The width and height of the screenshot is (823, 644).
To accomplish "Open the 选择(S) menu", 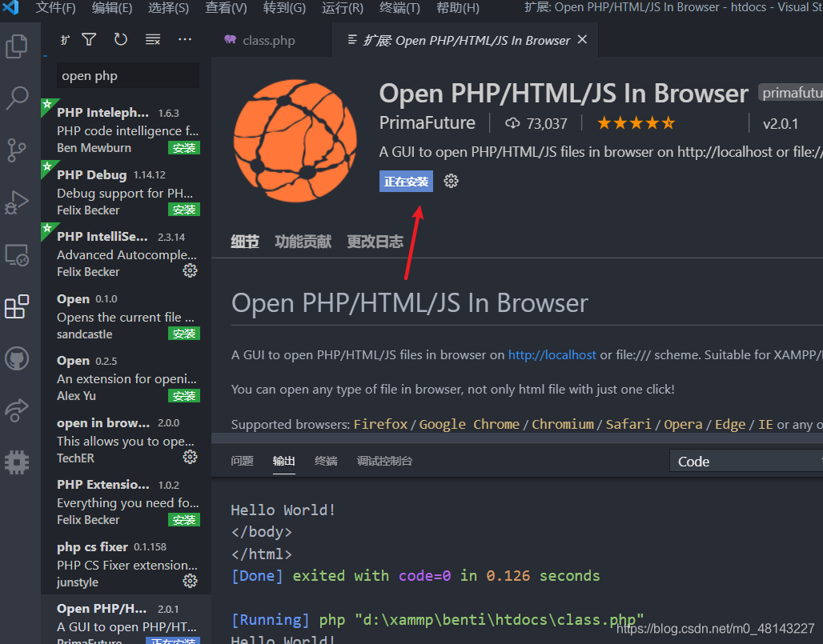I will coord(168,8).
